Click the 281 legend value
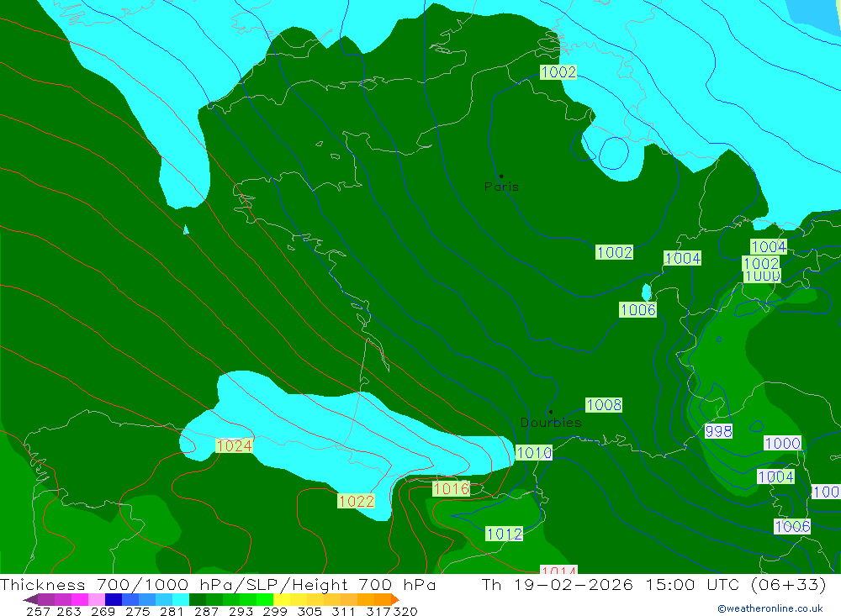 (172, 612)
